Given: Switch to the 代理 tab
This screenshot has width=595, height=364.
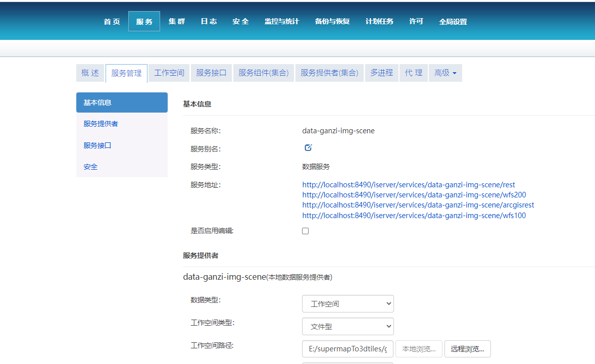Looking at the screenshot, I should (x=414, y=73).
